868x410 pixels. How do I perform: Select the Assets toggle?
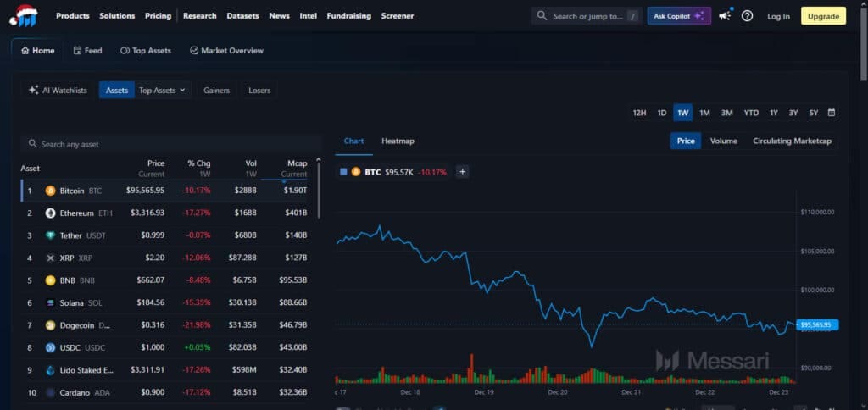tap(117, 90)
